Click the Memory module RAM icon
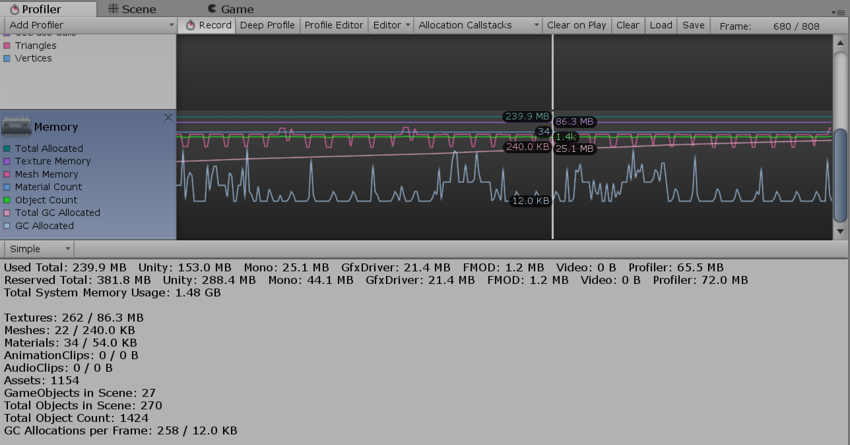This screenshot has height=445, width=850. [17, 126]
